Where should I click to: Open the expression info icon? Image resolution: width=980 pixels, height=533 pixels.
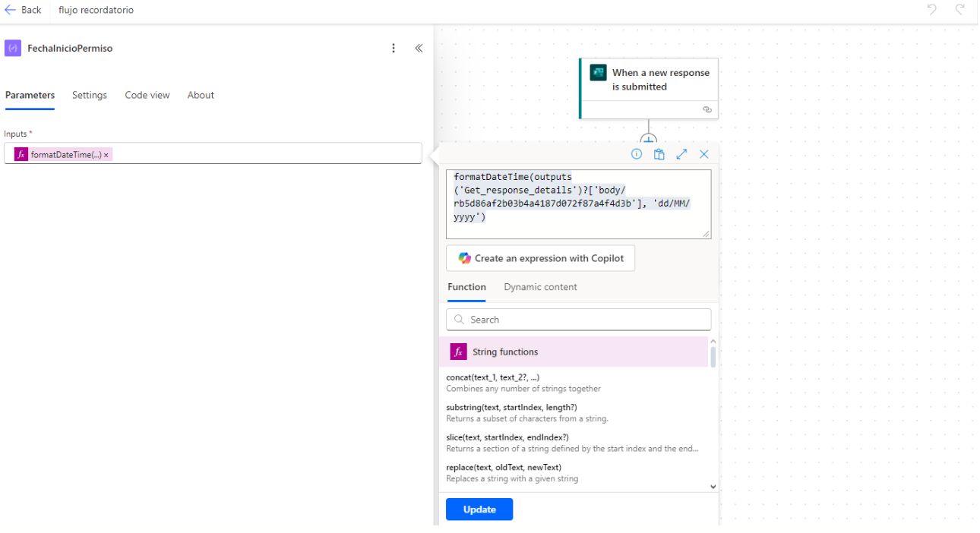(637, 154)
